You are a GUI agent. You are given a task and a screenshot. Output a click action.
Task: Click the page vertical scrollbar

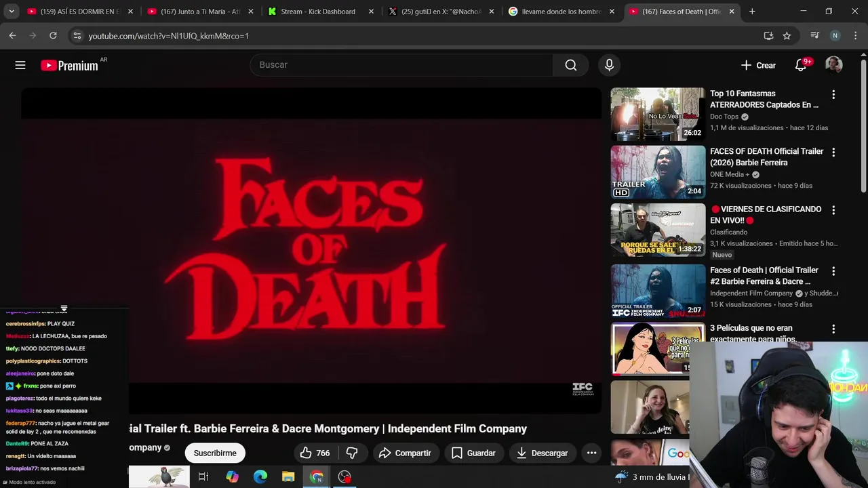click(863, 125)
